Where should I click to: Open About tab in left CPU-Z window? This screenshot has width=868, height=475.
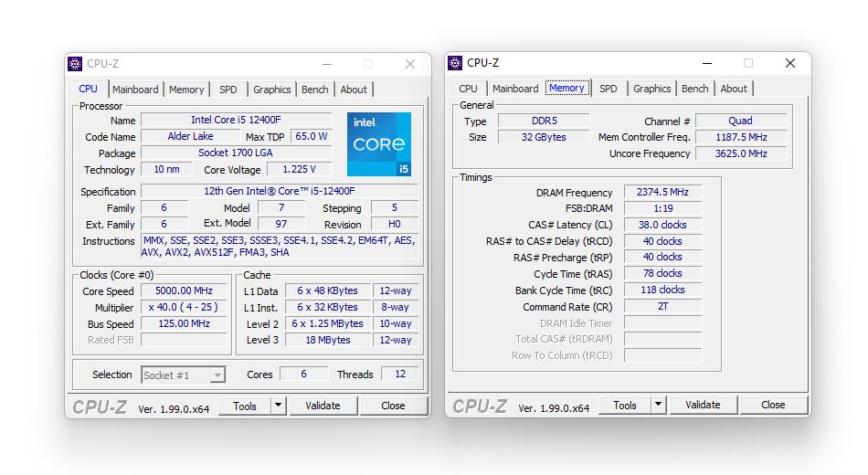coord(354,90)
